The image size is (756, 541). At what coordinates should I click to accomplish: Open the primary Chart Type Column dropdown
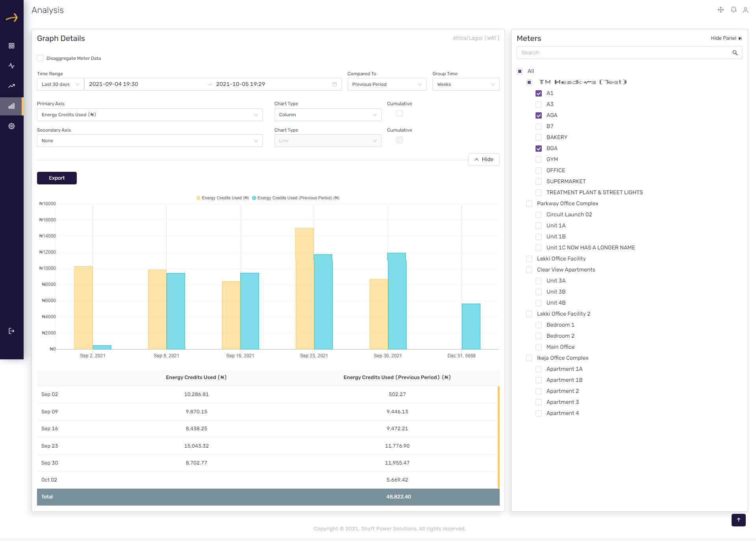(328, 115)
